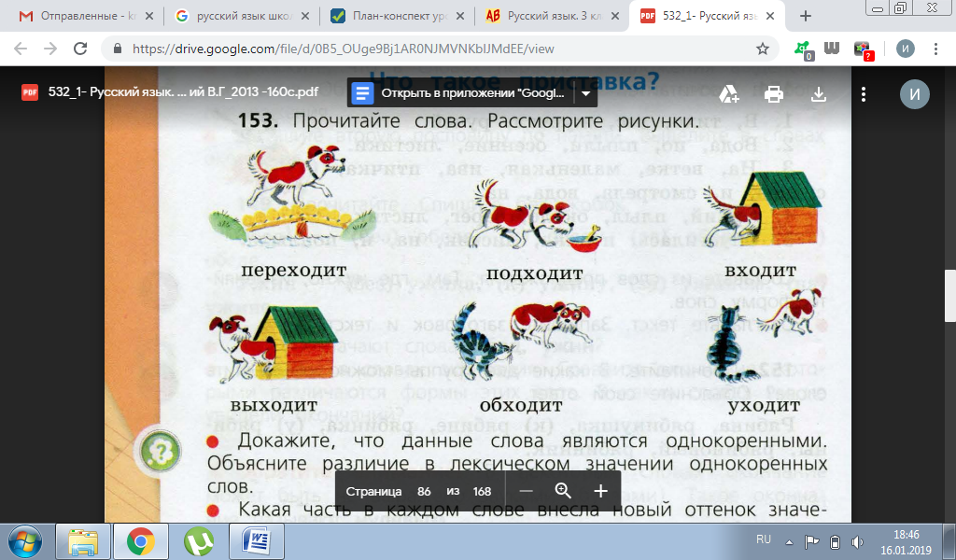Click the word подходит in the exercise
The image size is (956, 560).
tap(534, 273)
